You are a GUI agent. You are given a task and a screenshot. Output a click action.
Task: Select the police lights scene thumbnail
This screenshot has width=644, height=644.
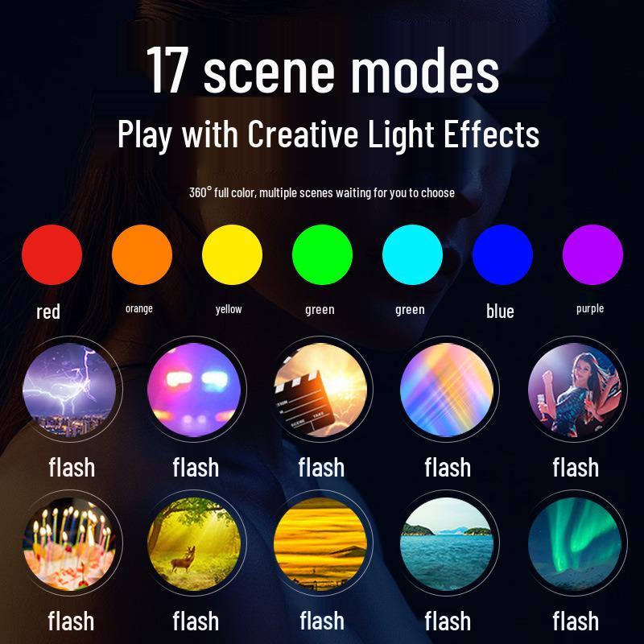194,390
